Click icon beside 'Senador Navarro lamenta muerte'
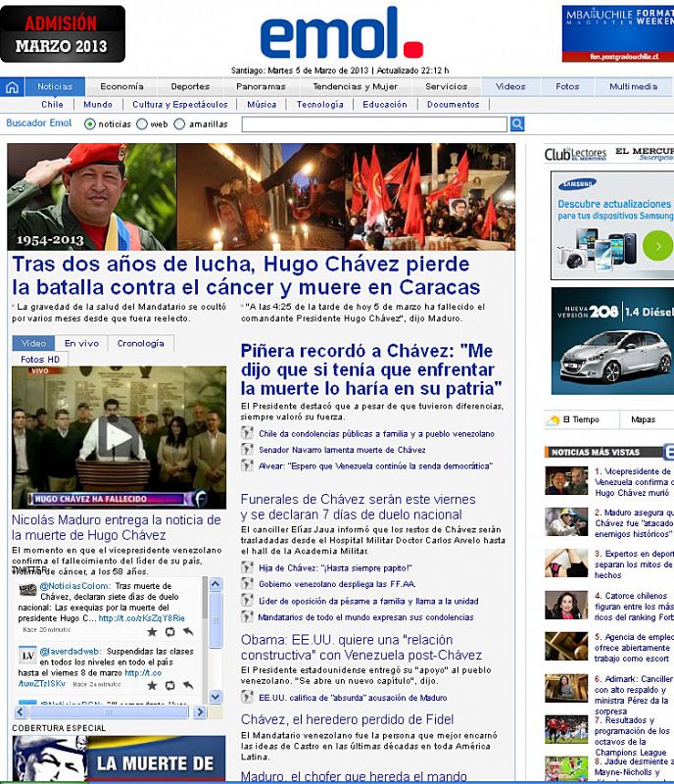Viewport: 674px width, 784px height. 247,449
